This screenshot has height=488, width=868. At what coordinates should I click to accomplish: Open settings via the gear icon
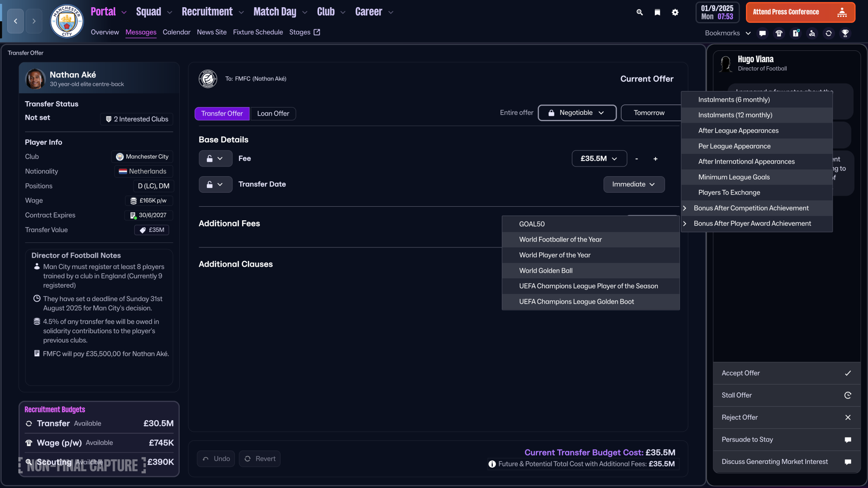675,12
